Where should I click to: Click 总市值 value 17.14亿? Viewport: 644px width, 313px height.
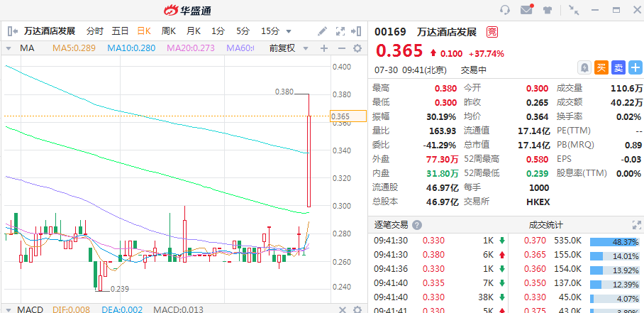pos(534,145)
